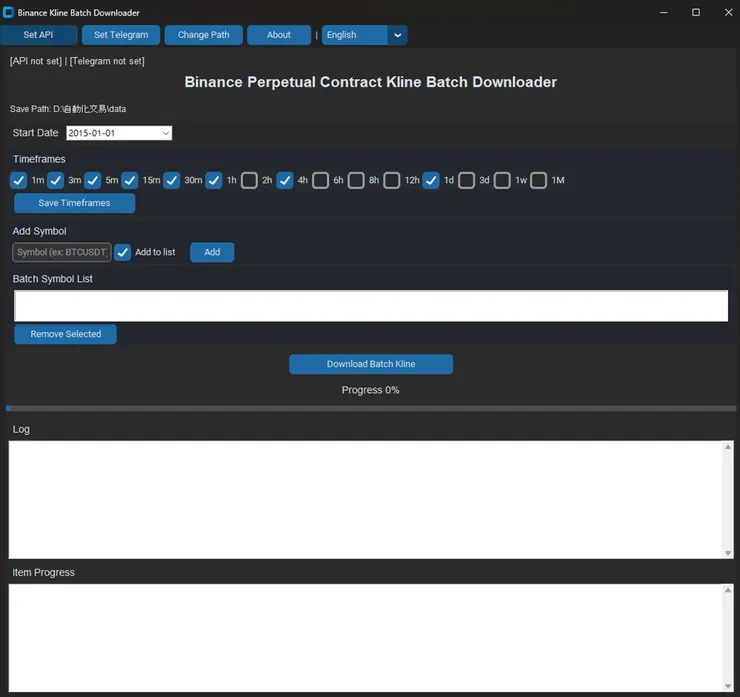Viewport: 740px width, 697px height.
Task: Click the Save Path text
Action: tap(68, 109)
